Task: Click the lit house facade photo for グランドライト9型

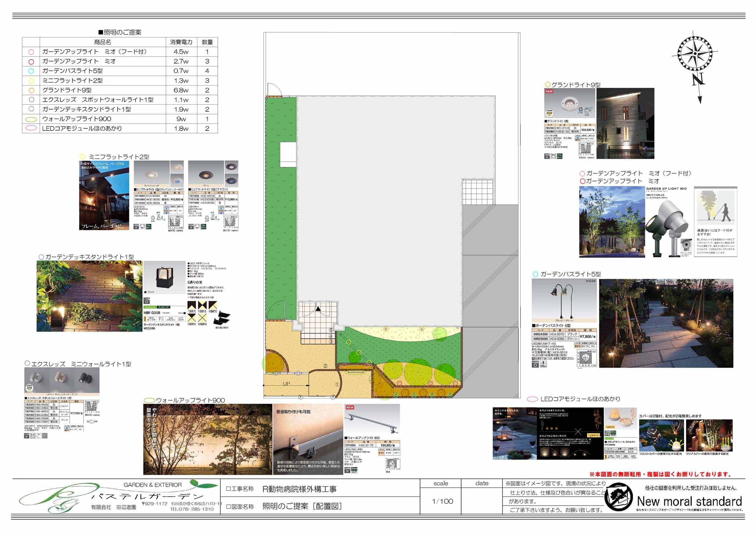Action: tap(625, 123)
